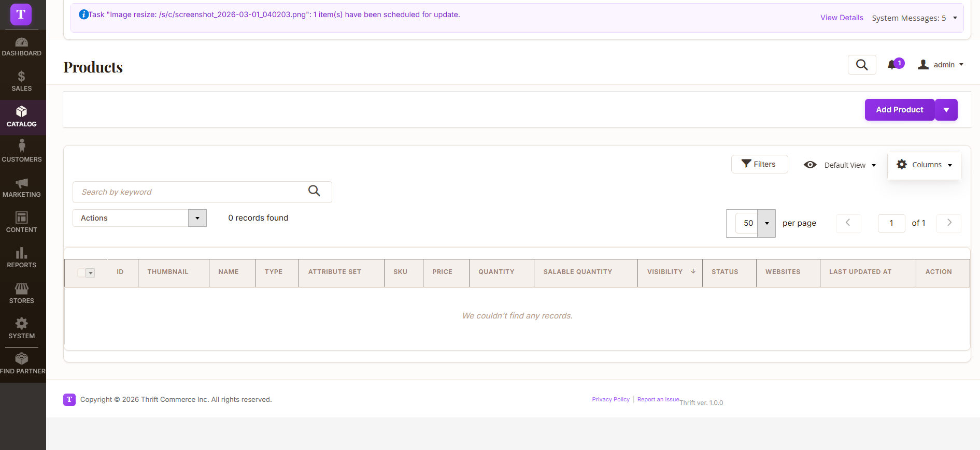Click the notifications bell icon
This screenshot has width=980, height=450.
point(891,65)
